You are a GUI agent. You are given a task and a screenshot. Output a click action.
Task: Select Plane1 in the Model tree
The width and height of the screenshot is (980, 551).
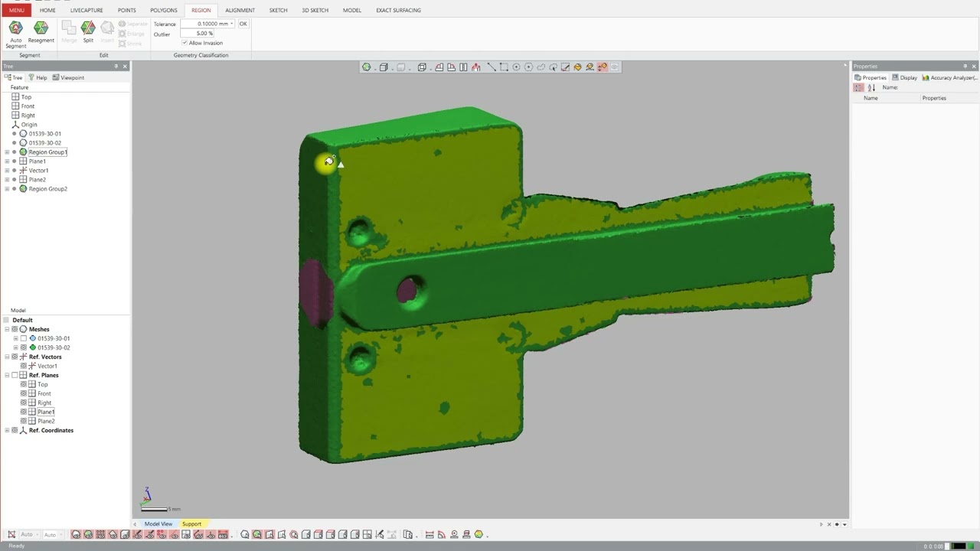click(46, 412)
